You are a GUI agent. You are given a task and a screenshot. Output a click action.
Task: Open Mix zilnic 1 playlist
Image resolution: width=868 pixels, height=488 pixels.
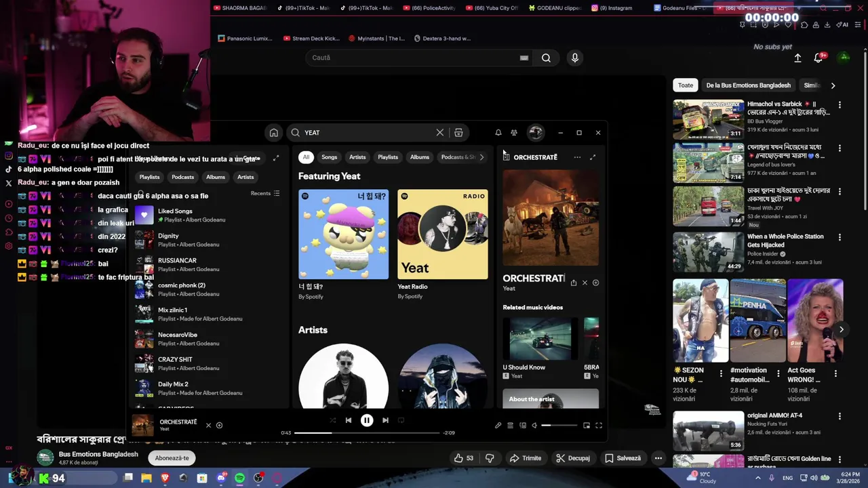coord(207,314)
